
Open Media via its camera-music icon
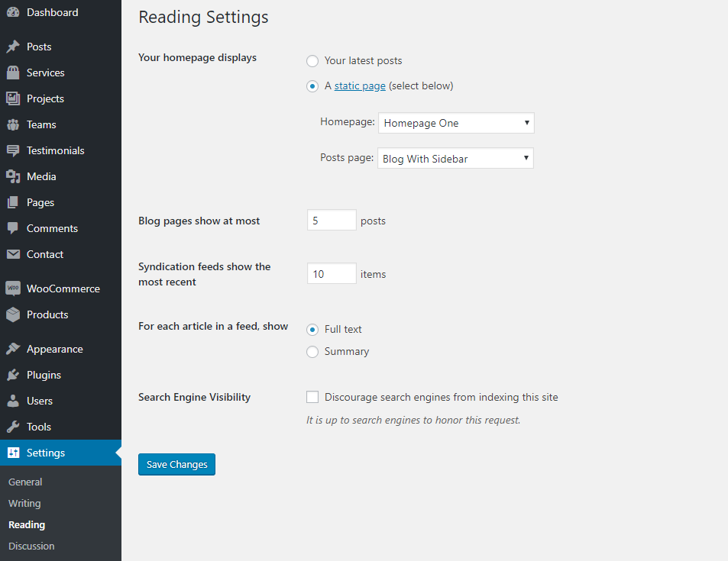point(13,176)
